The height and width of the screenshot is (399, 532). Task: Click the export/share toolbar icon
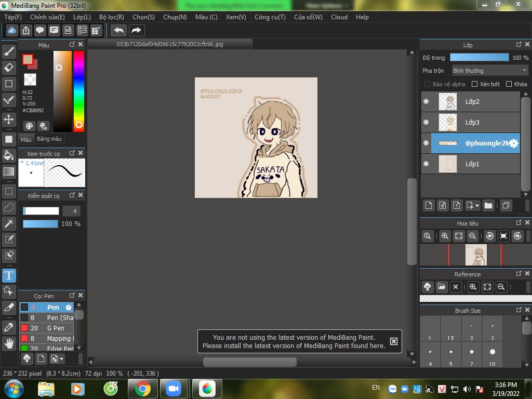26,31
